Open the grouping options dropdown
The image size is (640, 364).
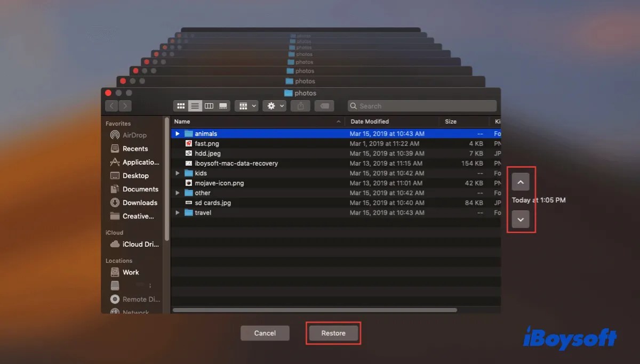tap(246, 106)
